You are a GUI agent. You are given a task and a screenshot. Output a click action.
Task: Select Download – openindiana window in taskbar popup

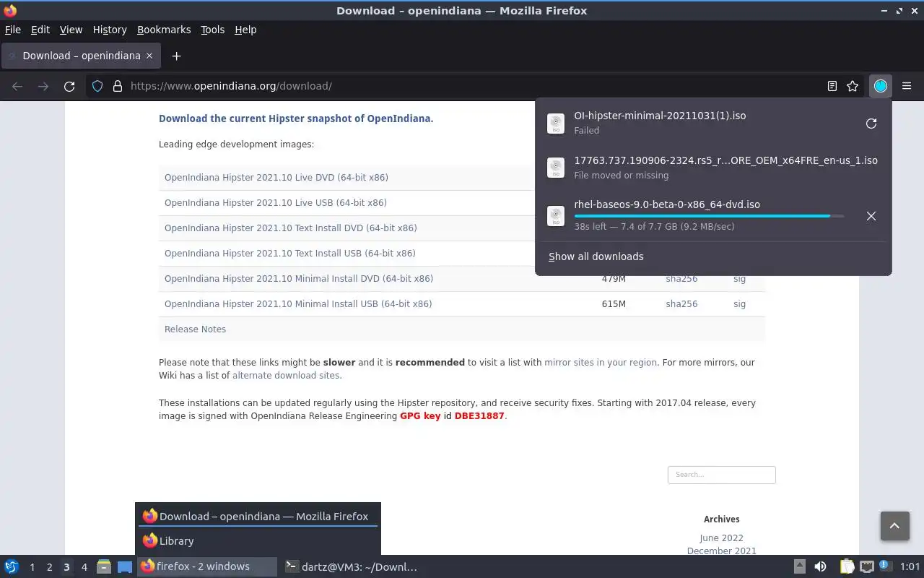click(258, 517)
